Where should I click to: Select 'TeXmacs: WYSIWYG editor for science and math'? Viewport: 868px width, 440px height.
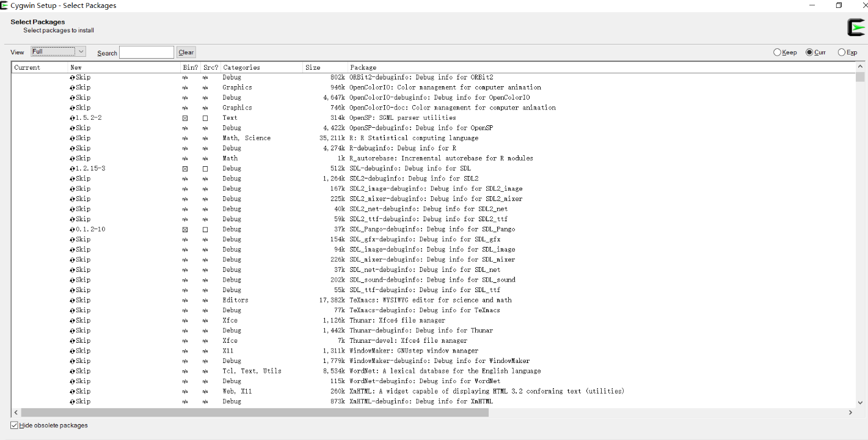[x=431, y=300]
